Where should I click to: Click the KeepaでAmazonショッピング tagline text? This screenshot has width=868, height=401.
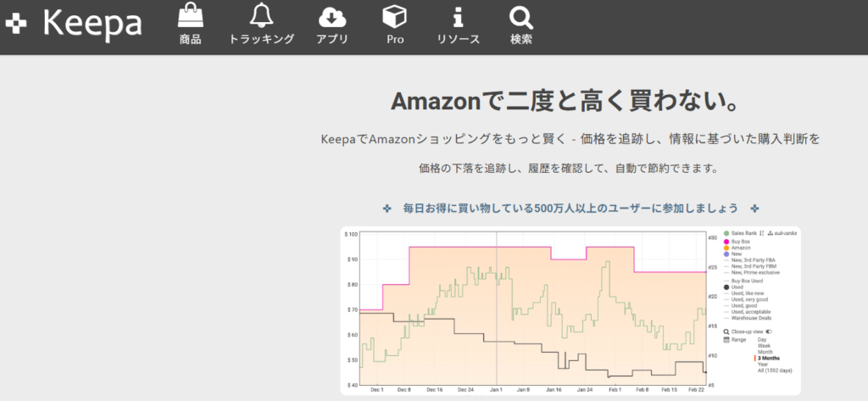570,140
